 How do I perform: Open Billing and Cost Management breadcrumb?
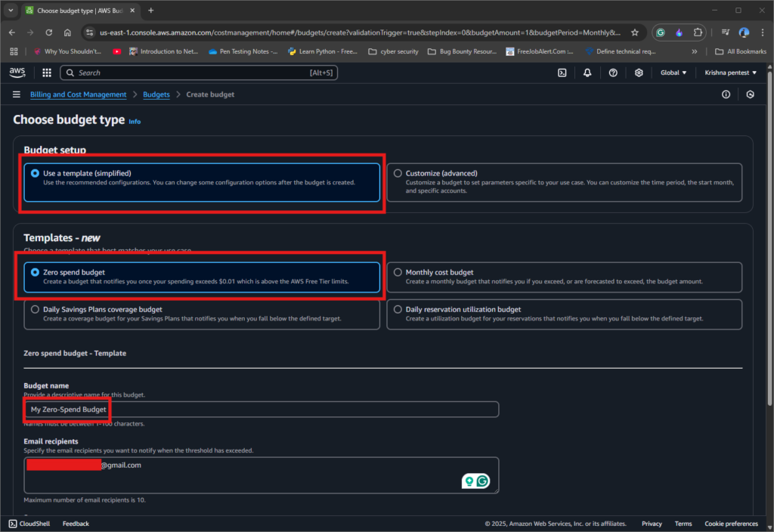78,94
